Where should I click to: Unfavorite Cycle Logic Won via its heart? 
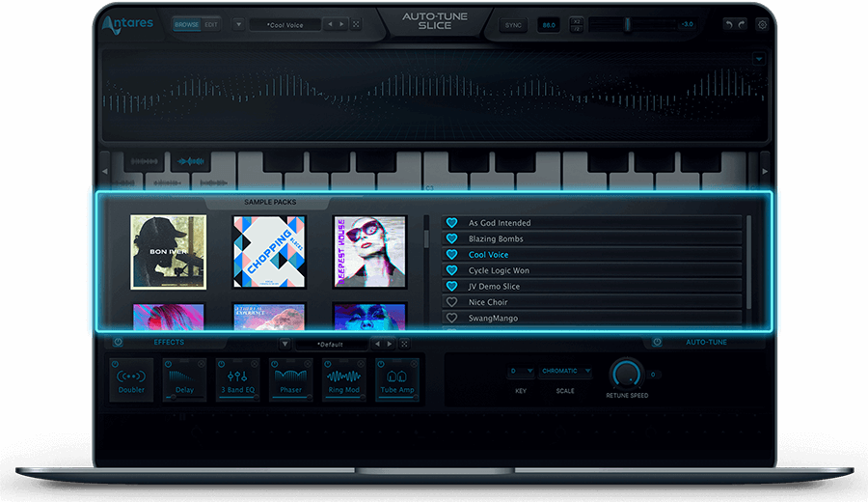tap(451, 270)
